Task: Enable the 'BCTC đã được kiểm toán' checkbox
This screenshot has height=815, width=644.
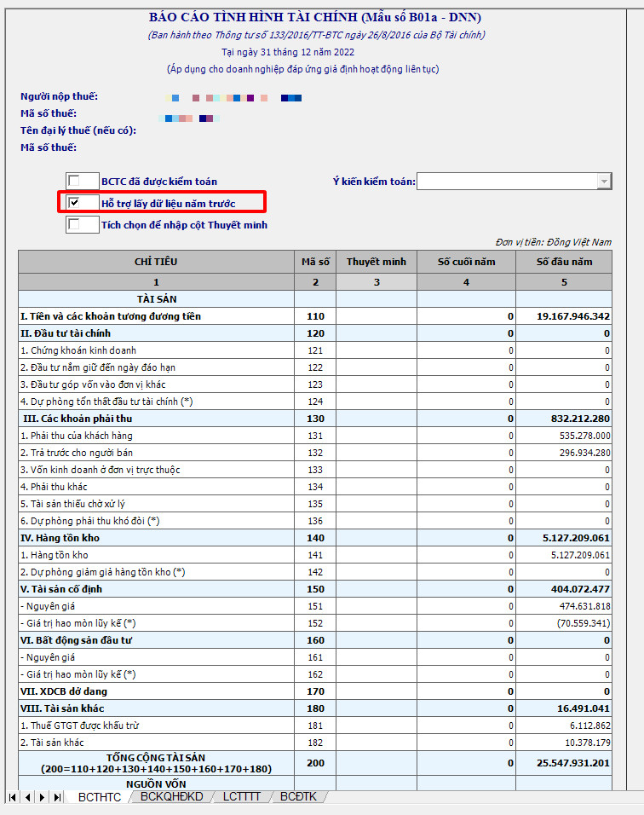Action: [x=74, y=181]
